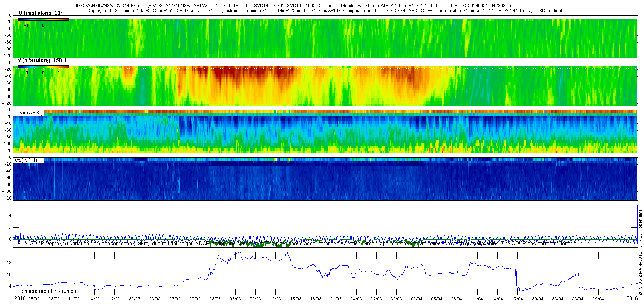Click the '11/02' date tick label
Viewport: 644px width, 304px height.
pos(74,299)
